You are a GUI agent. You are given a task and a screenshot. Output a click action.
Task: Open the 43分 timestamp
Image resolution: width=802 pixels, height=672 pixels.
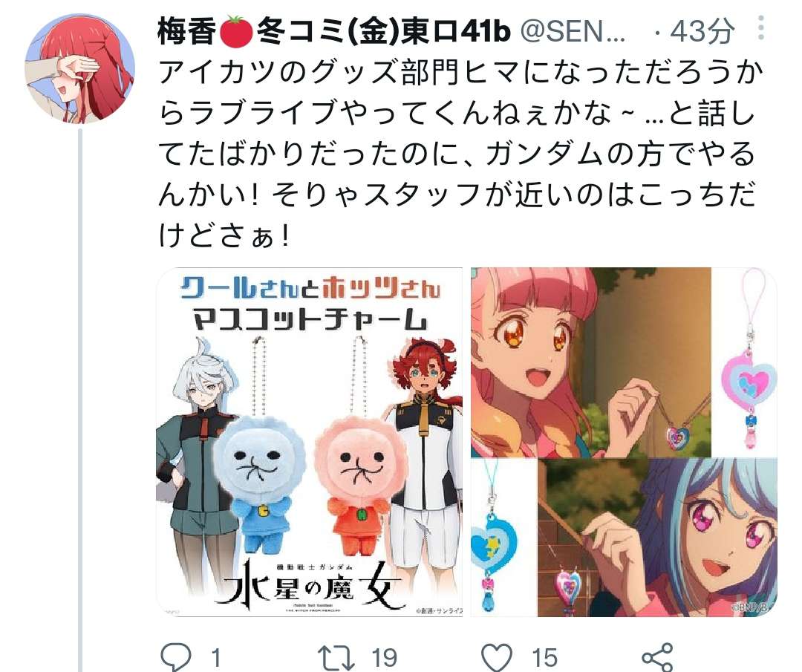702,31
